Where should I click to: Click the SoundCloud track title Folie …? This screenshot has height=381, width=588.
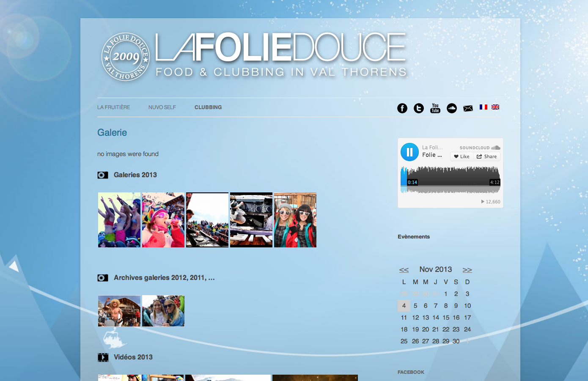coord(432,155)
